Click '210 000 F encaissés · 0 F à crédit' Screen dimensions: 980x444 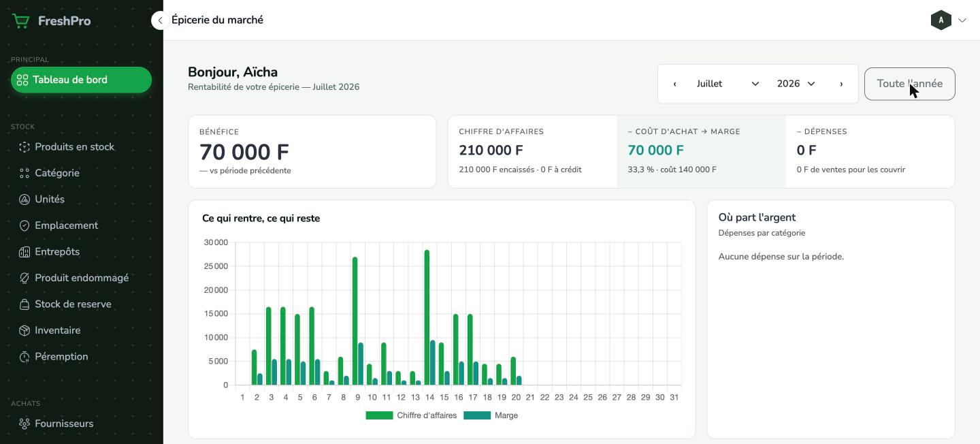point(520,170)
